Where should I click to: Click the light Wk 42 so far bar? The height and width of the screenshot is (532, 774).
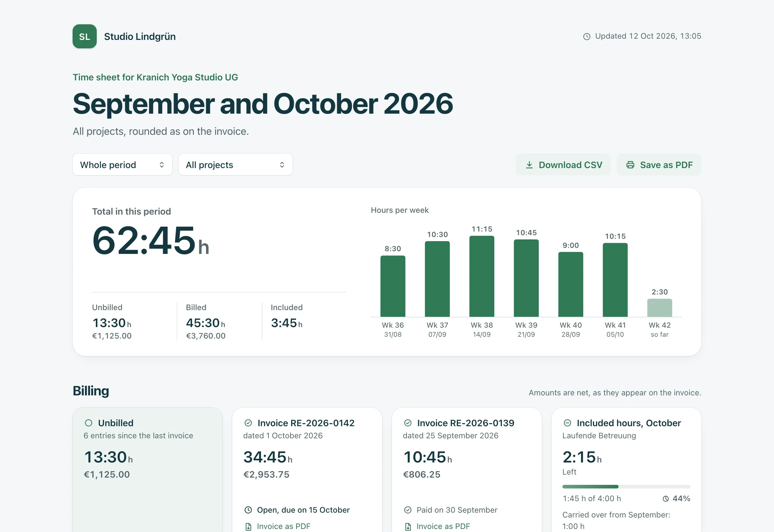pyautogui.click(x=660, y=308)
